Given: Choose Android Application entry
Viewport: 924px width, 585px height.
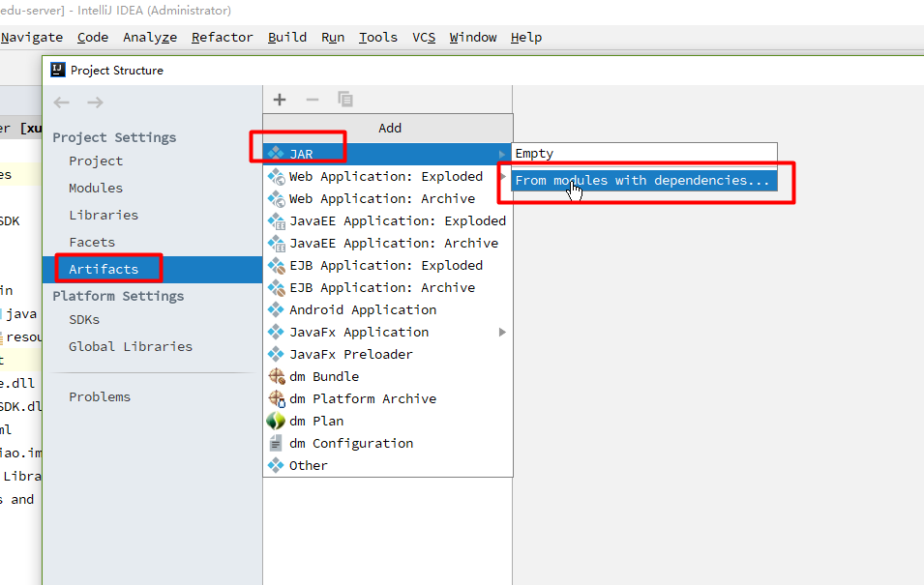Looking at the screenshot, I should tap(388, 309).
